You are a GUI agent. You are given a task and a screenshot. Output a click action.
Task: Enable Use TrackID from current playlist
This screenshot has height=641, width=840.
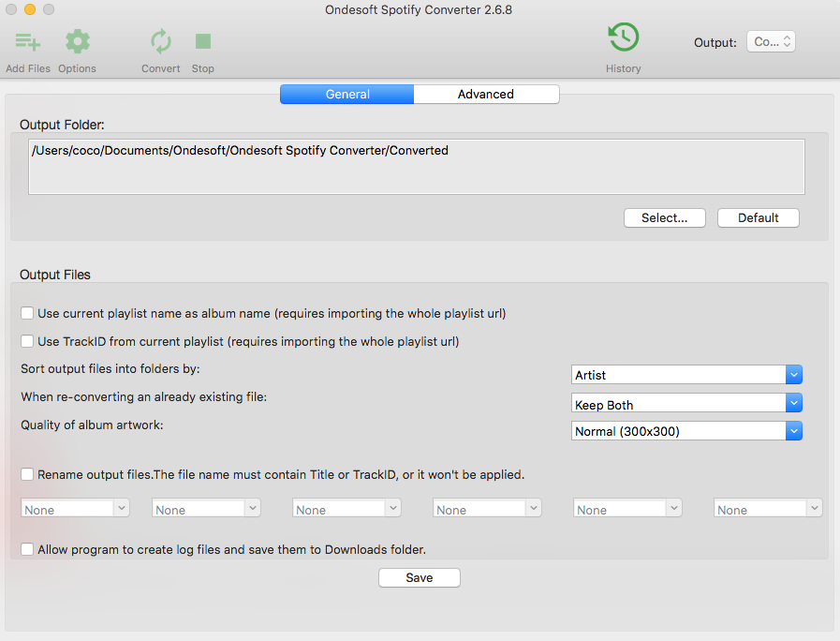tap(27, 341)
